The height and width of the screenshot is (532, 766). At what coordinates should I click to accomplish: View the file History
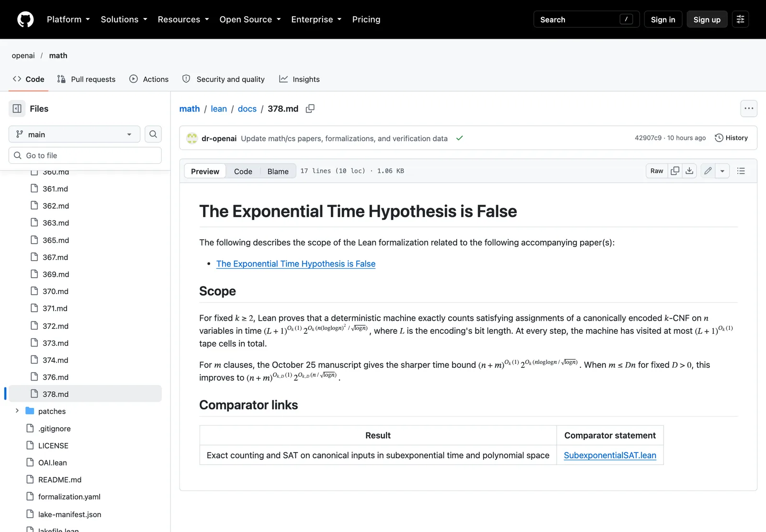[x=731, y=138]
